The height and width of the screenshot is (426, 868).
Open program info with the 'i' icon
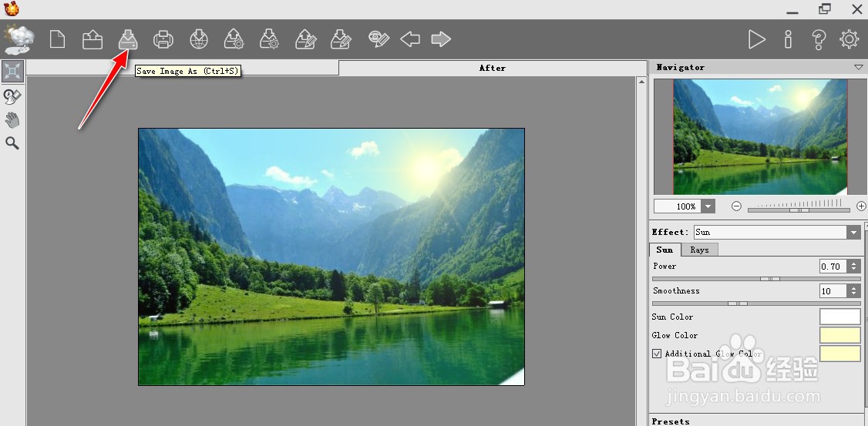coord(789,39)
